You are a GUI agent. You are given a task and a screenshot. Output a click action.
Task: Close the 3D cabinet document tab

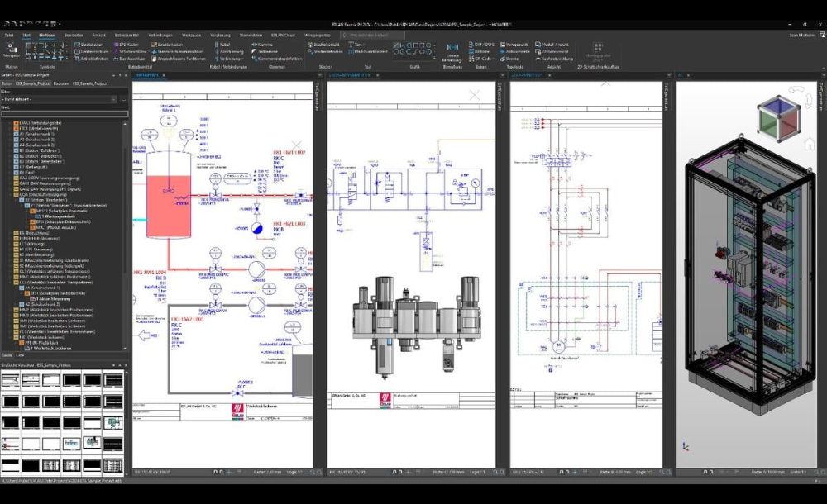click(x=688, y=75)
